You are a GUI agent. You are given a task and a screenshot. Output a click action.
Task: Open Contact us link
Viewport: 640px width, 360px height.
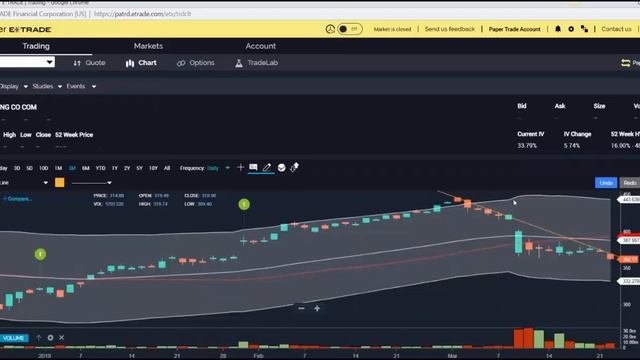point(616,29)
